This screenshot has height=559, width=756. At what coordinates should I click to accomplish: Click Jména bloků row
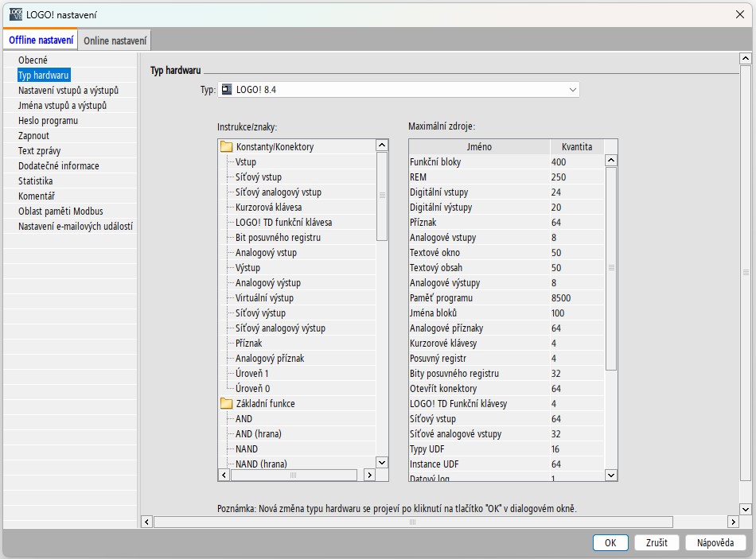coord(506,313)
